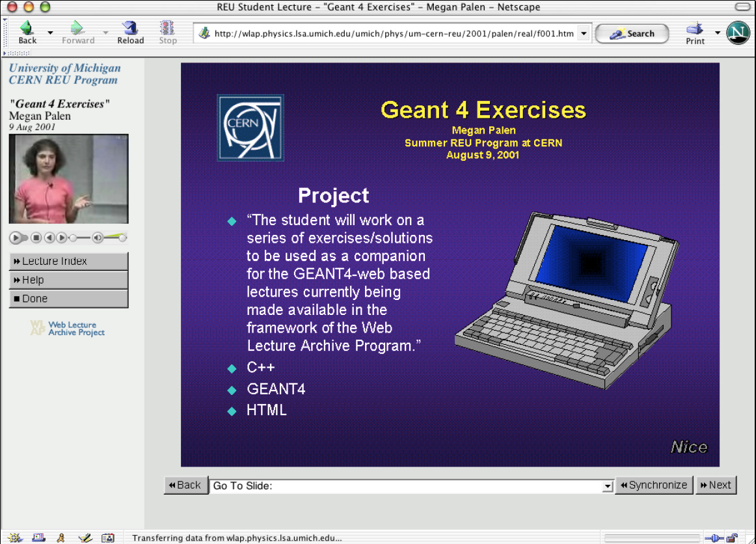Mute the video using the speaker control
This screenshot has width=756, height=544.
click(96, 238)
